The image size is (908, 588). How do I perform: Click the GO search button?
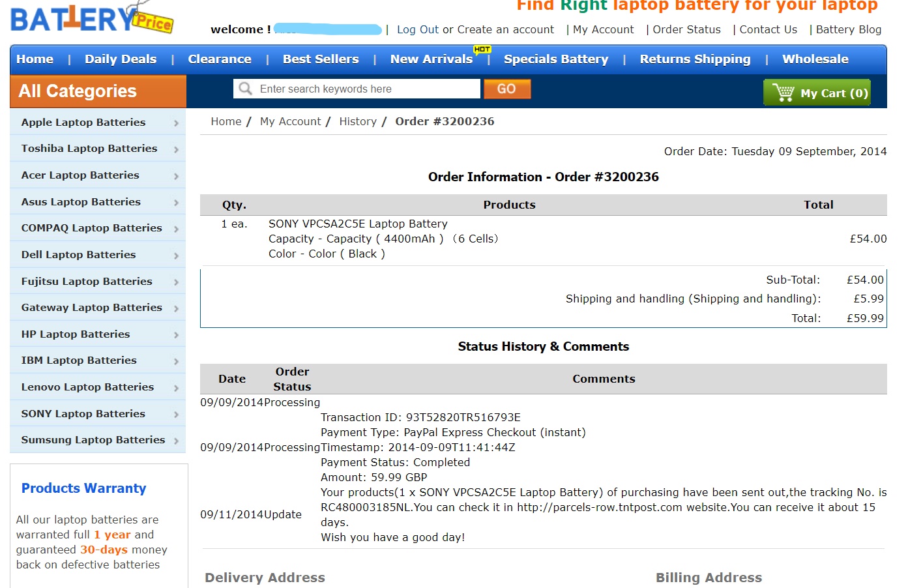click(x=507, y=89)
